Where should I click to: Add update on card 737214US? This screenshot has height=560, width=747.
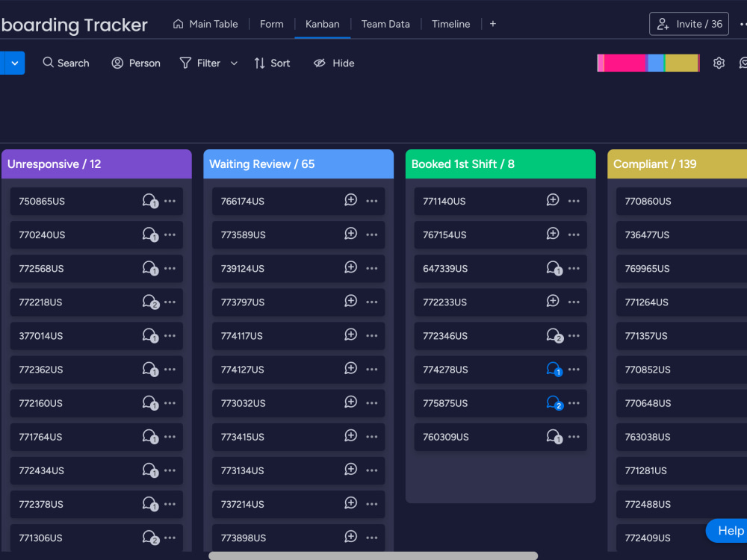[350, 503]
